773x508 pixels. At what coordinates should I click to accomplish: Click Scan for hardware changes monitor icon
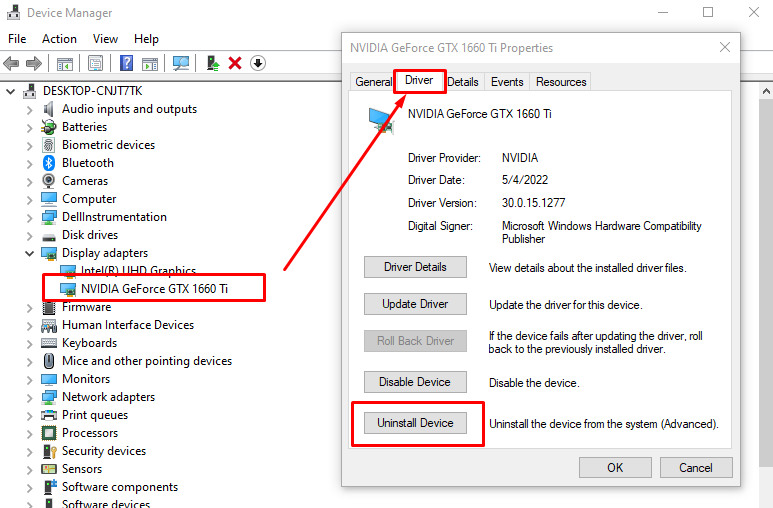tap(180, 63)
